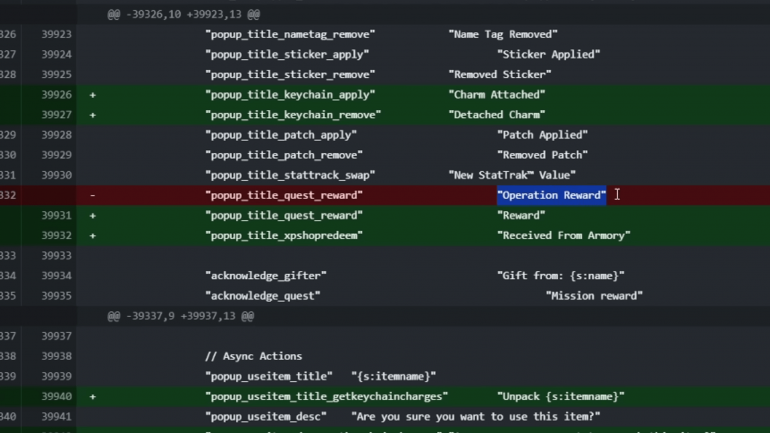Click the highlighted "Operation Reward" text
The image size is (770, 433).
551,195
